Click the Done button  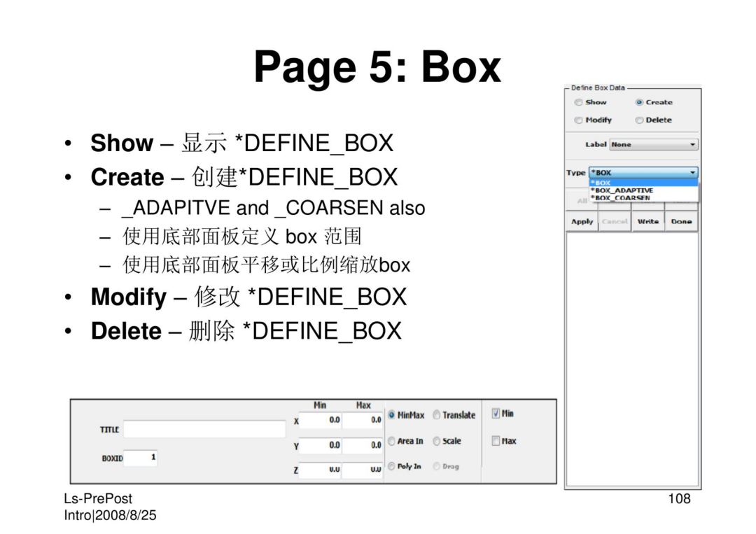tap(681, 221)
